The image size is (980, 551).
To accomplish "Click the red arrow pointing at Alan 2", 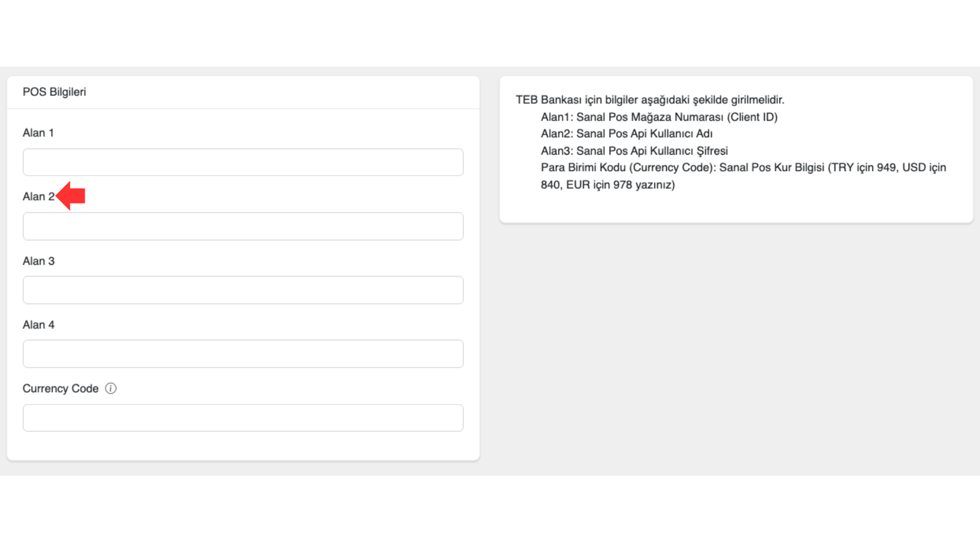I will pyautogui.click(x=71, y=196).
